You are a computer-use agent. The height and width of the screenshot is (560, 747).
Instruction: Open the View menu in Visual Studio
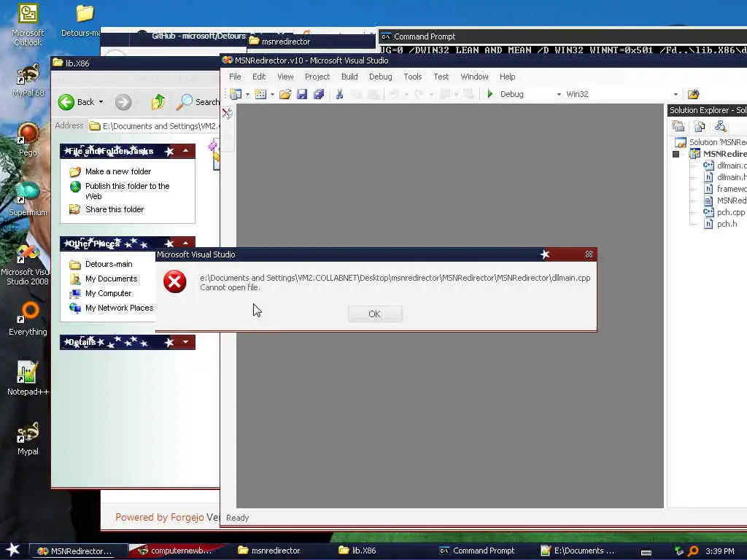pos(285,77)
